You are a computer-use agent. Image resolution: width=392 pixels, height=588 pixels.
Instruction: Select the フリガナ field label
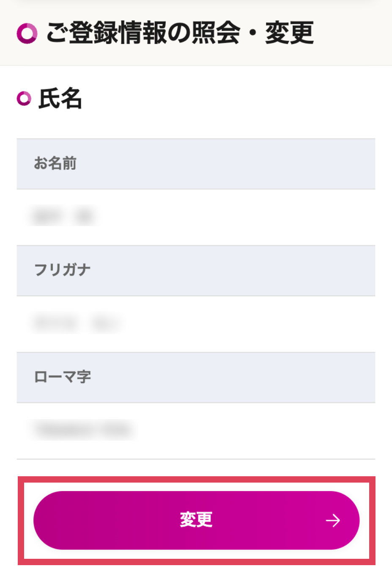tap(62, 270)
